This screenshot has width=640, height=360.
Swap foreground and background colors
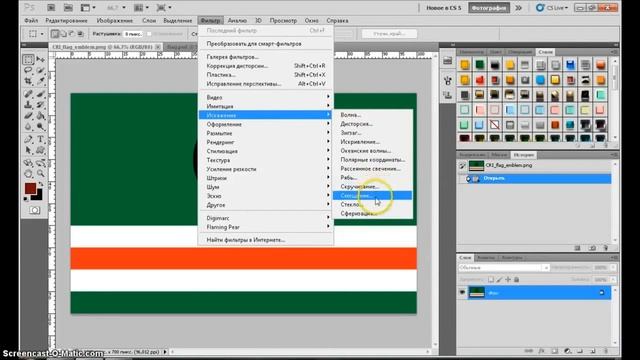pos(40,184)
